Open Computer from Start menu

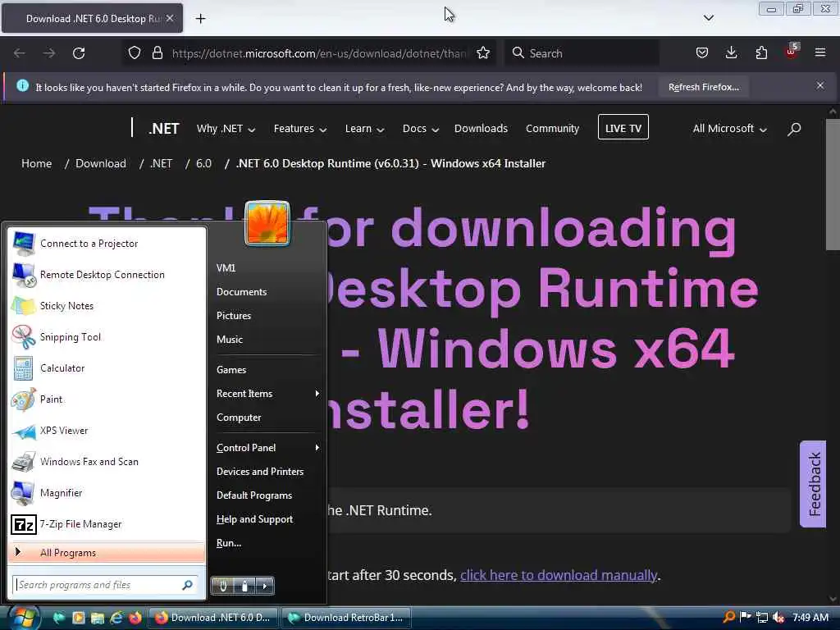[267, 418]
